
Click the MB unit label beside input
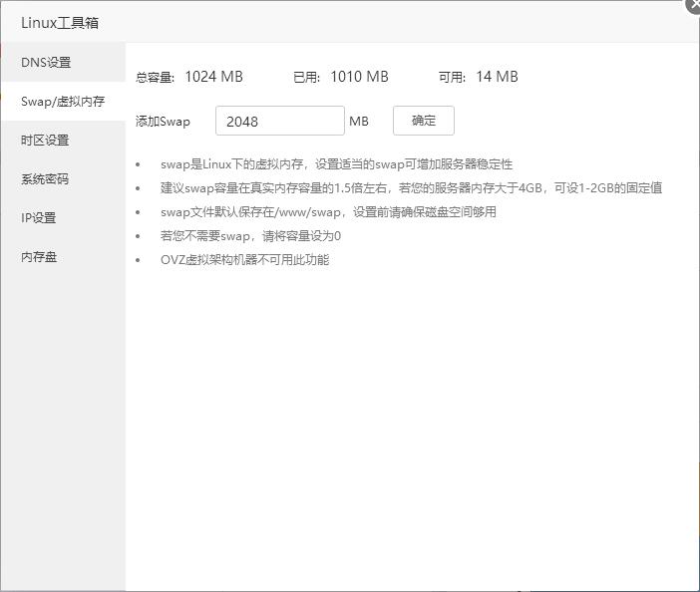(359, 122)
